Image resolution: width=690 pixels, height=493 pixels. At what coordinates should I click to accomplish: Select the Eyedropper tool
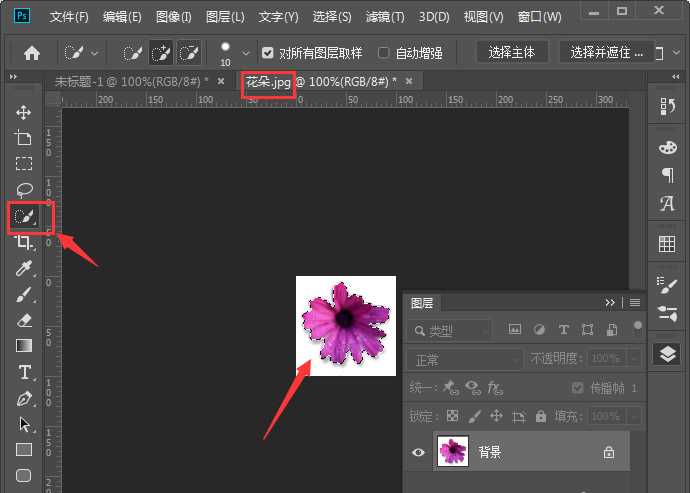[x=23, y=268]
